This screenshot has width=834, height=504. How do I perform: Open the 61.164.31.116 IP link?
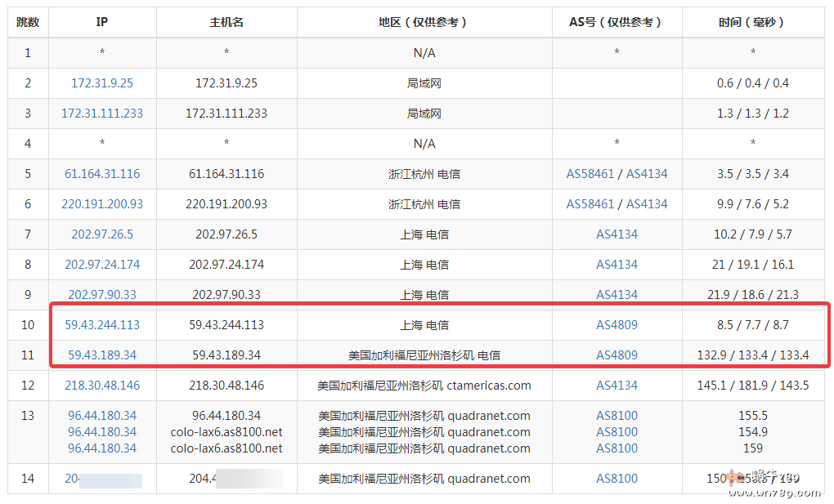click(x=101, y=173)
